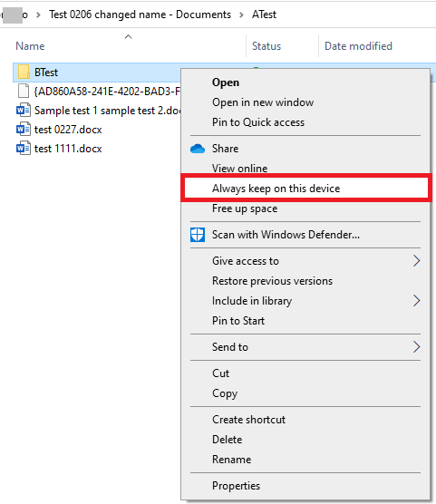Sort by the Date modified column
The height and width of the screenshot is (504, 436).
pos(358,46)
